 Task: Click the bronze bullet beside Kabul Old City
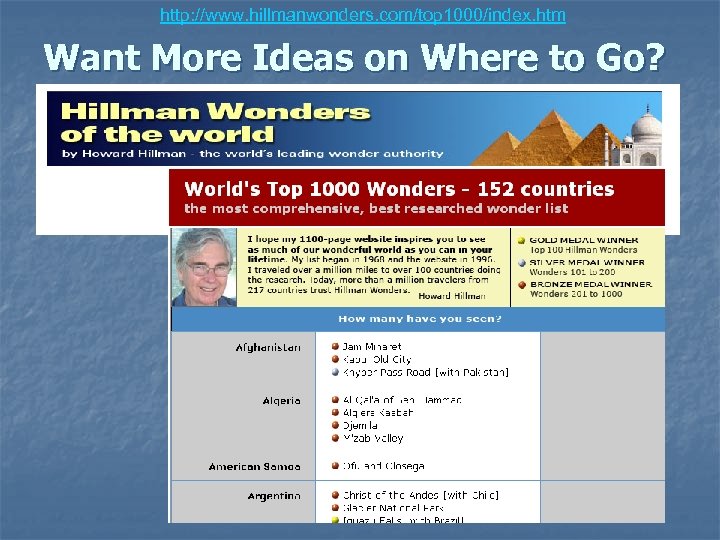[335, 359]
